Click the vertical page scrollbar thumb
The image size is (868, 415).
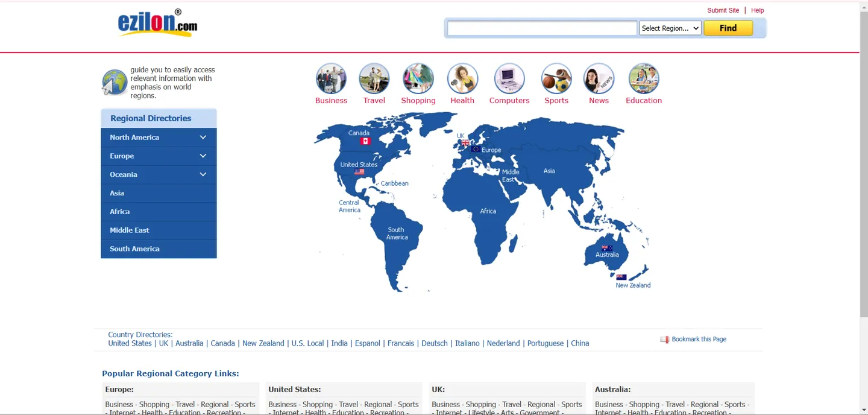[864, 163]
